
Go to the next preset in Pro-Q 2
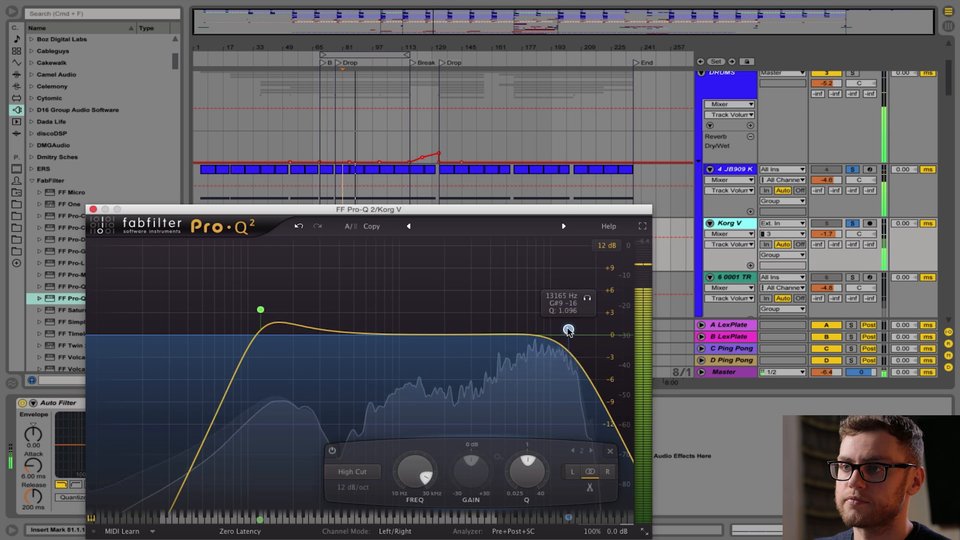(564, 226)
